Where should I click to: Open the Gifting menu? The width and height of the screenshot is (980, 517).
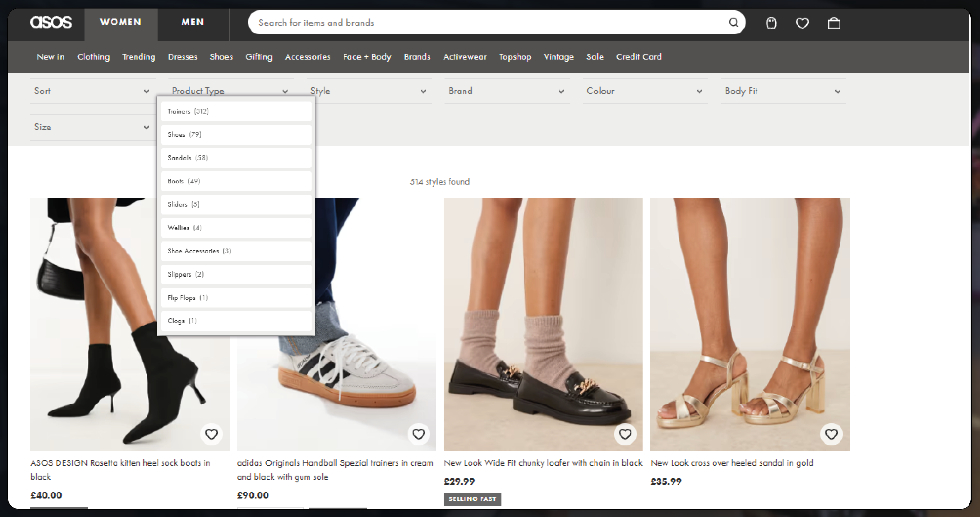point(259,57)
